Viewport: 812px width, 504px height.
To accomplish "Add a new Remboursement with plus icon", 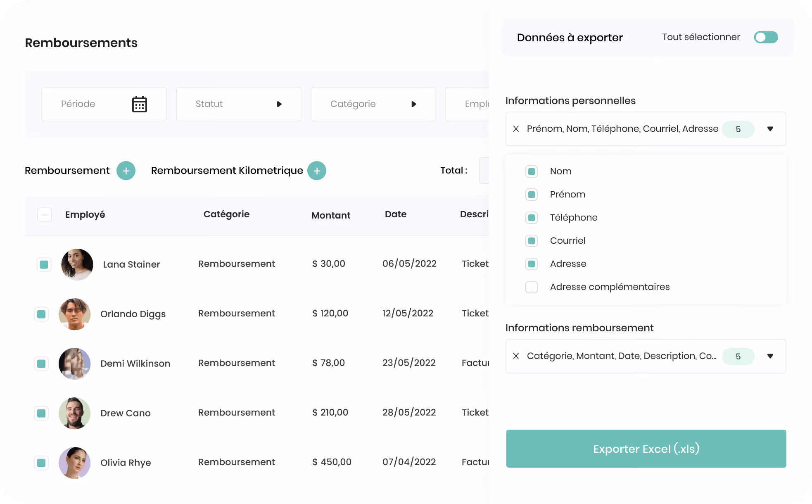I will click(126, 171).
